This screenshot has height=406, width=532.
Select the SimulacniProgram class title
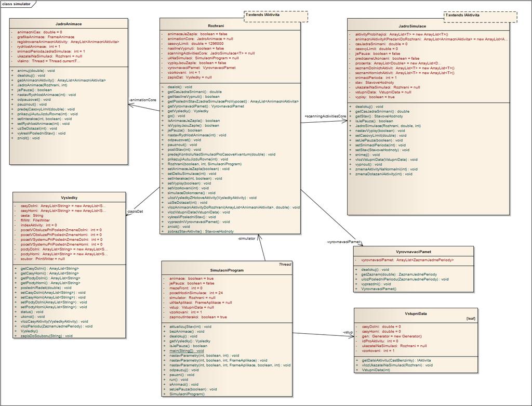[227, 270]
